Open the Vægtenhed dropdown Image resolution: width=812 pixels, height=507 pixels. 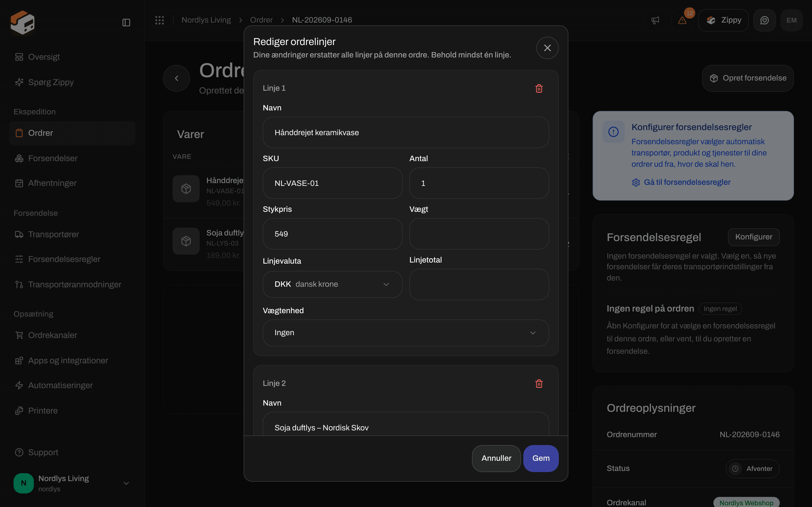(x=406, y=333)
